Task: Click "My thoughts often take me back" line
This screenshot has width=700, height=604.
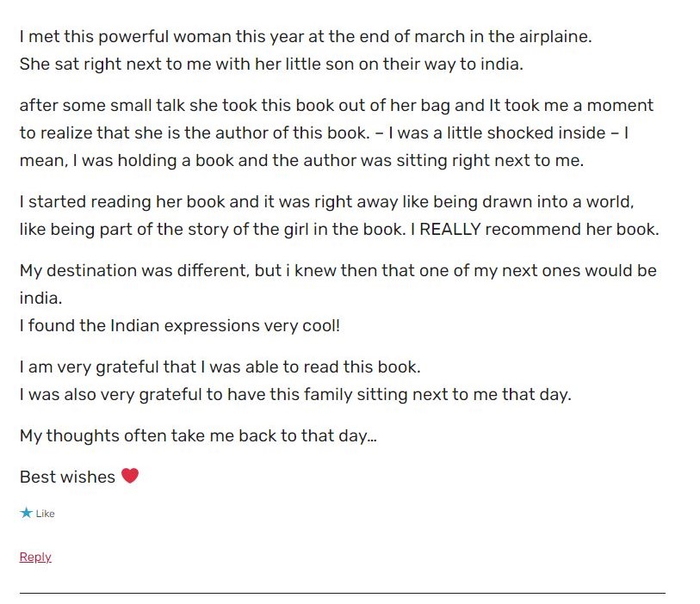Action: point(198,436)
